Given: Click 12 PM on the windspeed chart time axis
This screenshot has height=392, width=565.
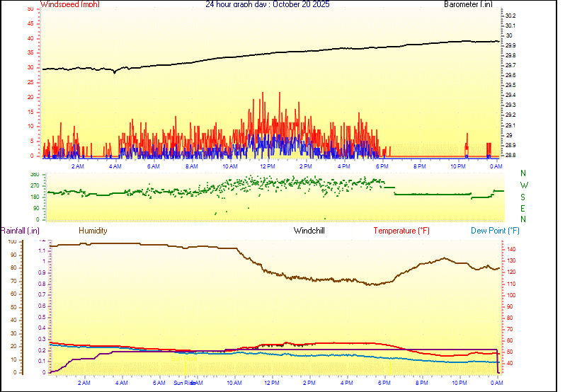Looking at the screenshot, I should (268, 166).
